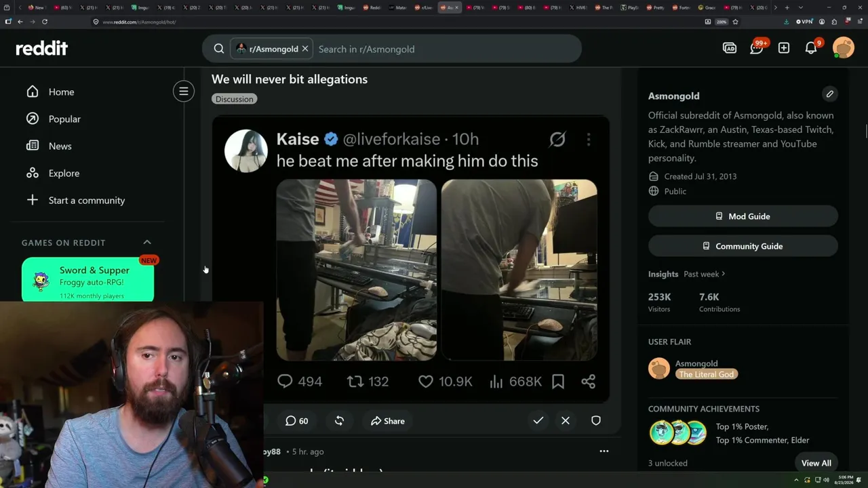Go back in the browser
Screen dimensions: 868x488
pyautogui.click(x=20, y=22)
